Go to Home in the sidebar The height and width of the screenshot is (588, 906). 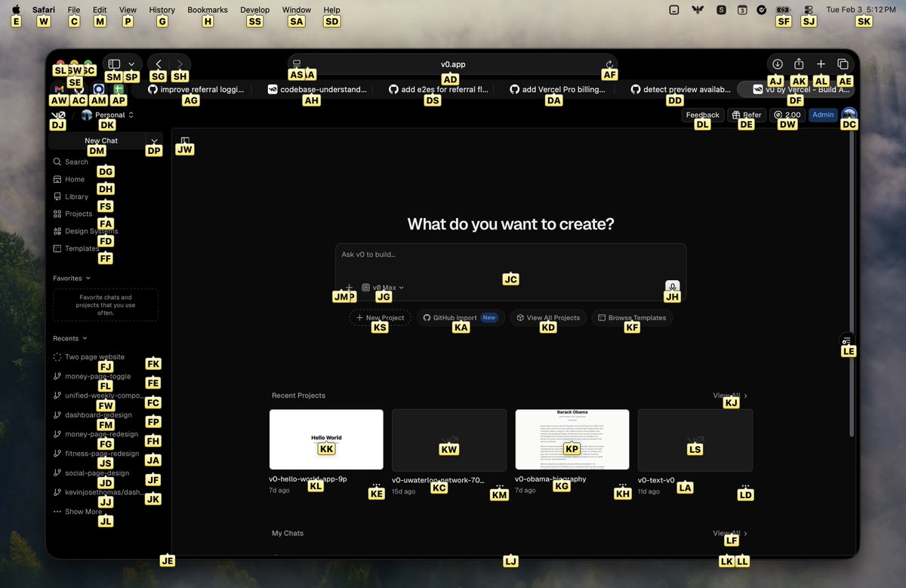tap(104, 179)
